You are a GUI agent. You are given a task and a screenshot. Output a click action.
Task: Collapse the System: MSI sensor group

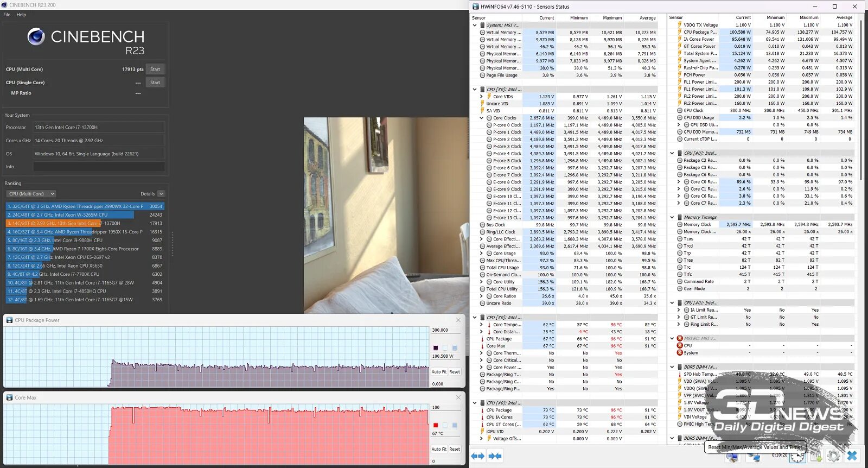coord(475,25)
